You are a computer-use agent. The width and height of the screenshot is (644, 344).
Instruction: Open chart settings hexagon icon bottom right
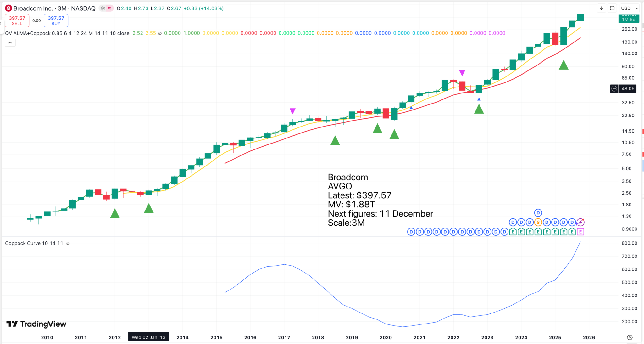pos(630,337)
